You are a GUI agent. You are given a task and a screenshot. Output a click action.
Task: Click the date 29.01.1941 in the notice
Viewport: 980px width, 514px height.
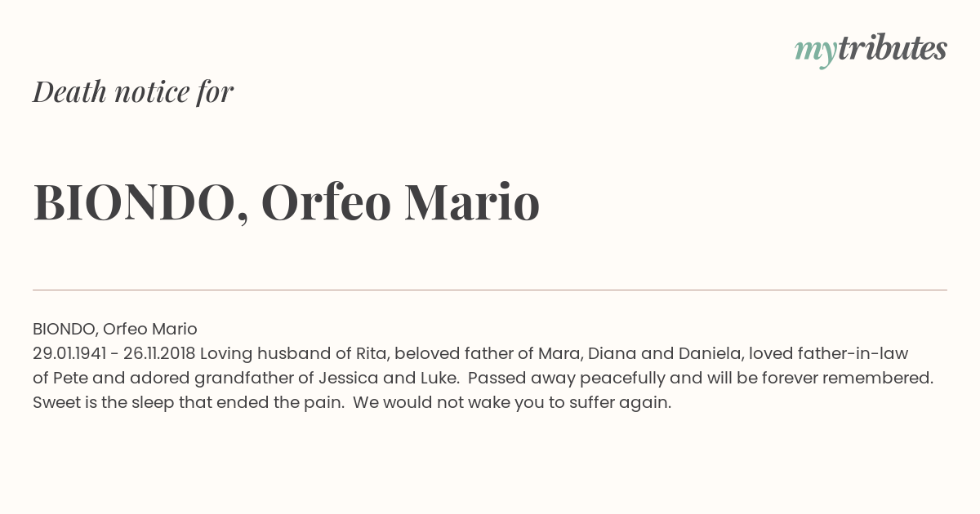click(x=69, y=353)
